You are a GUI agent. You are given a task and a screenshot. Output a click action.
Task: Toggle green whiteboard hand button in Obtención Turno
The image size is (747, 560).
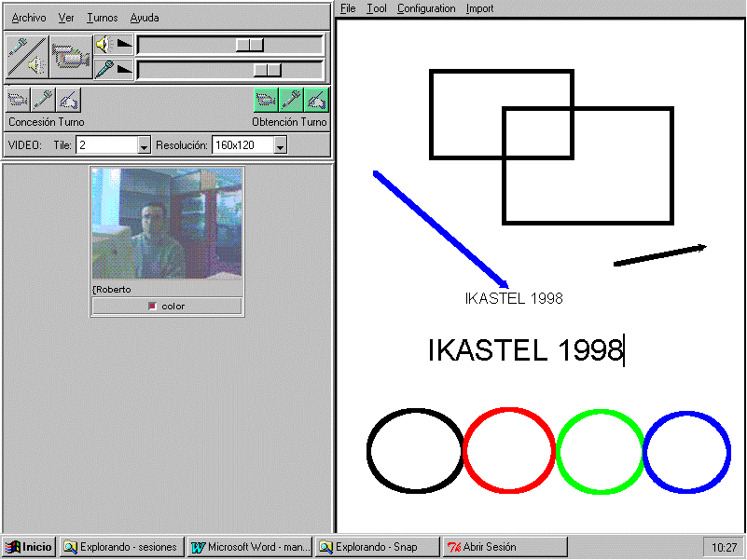coord(317,101)
